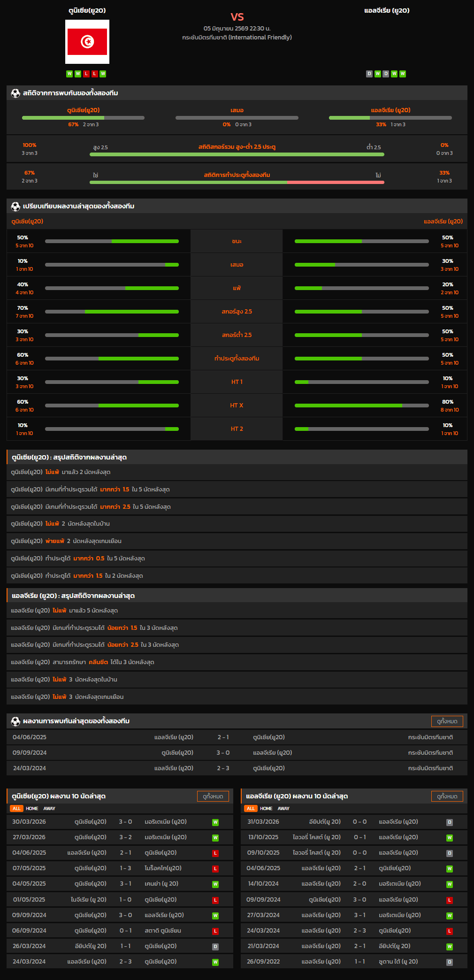This screenshot has width=474, height=980.
Task: Click head-to-head row dated 24/03/2024 score 2 - 3
Action: coord(237,768)
